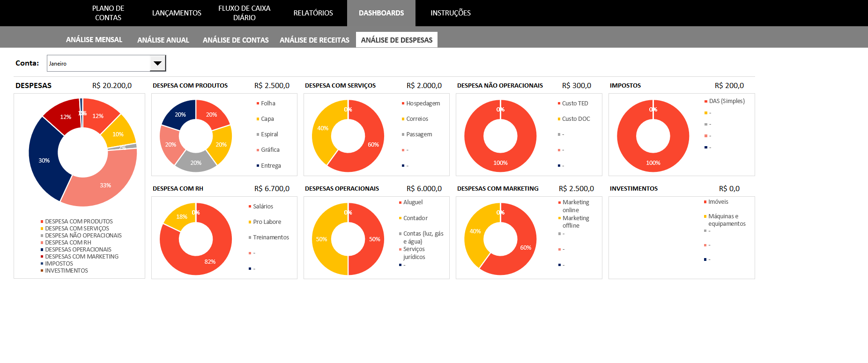Open the Análise Anual sub-tab
The width and height of the screenshot is (868, 363).
click(163, 40)
